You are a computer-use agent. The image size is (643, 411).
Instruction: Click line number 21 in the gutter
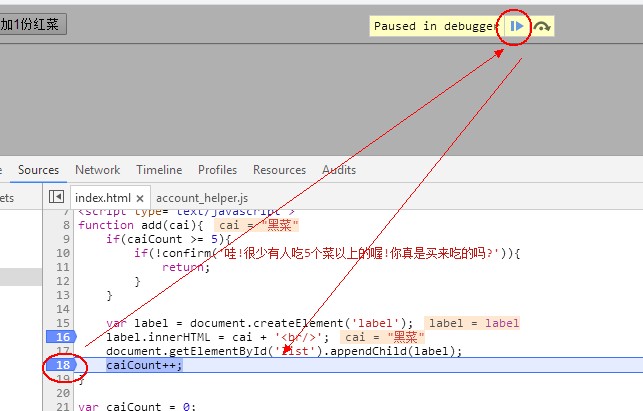pyautogui.click(x=63, y=406)
